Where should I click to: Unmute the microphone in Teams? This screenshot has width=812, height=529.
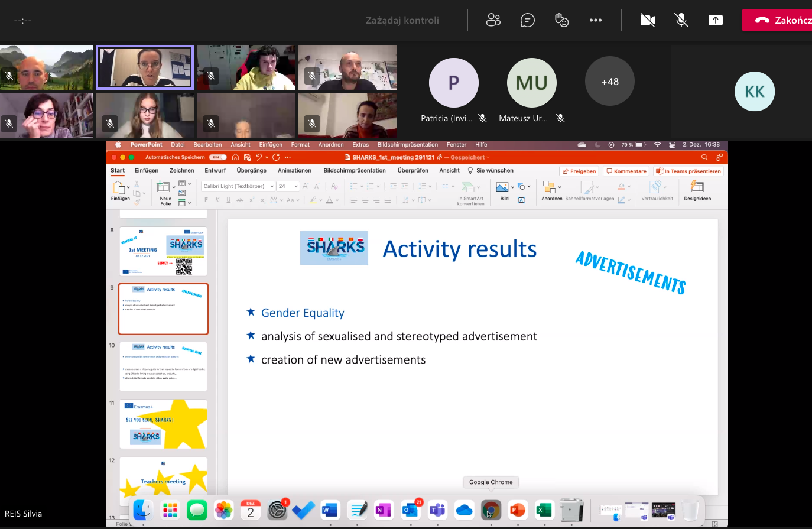681,20
